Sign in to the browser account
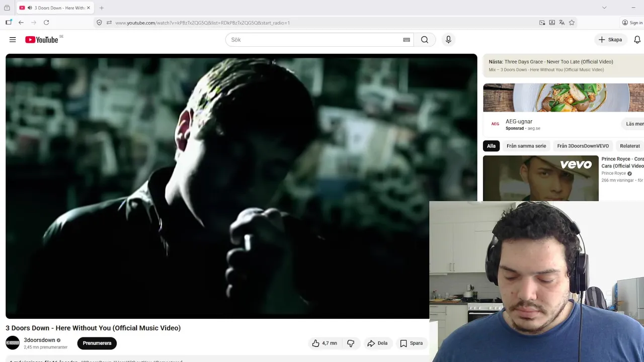 632,23
